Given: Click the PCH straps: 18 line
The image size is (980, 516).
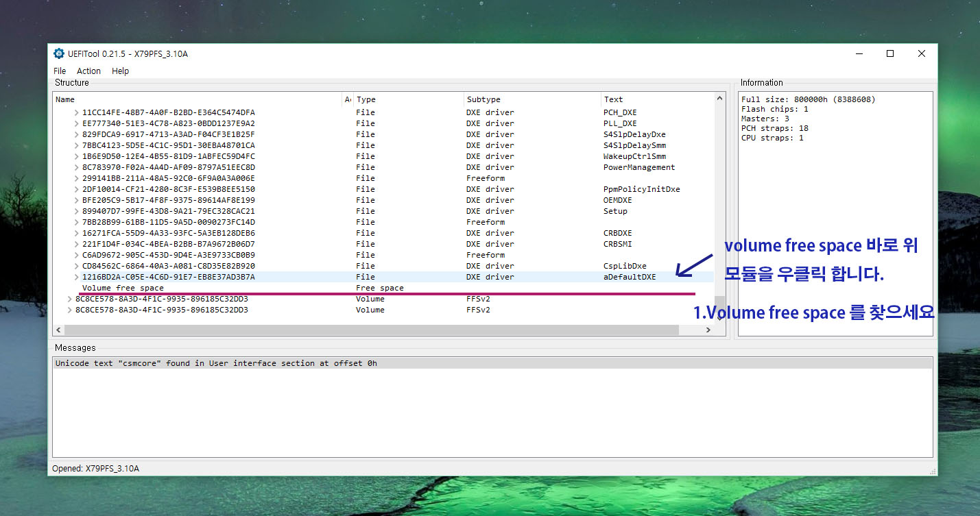Looking at the screenshot, I should coord(775,128).
